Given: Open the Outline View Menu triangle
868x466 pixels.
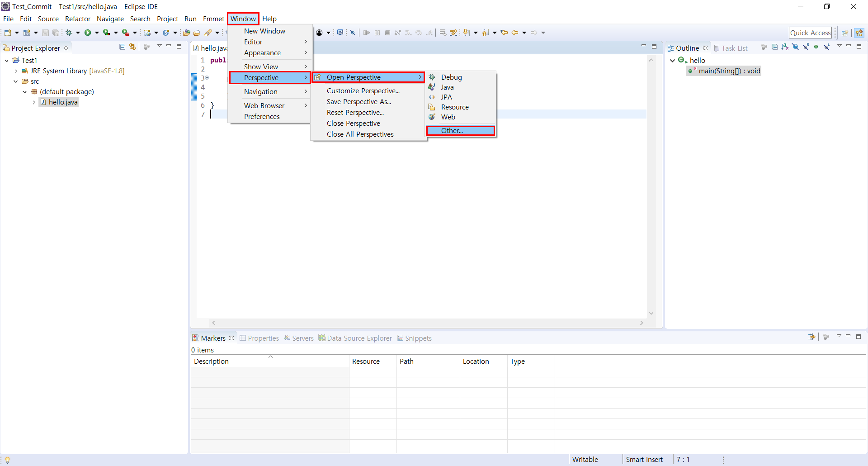Looking at the screenshot, I should [840, 46].
